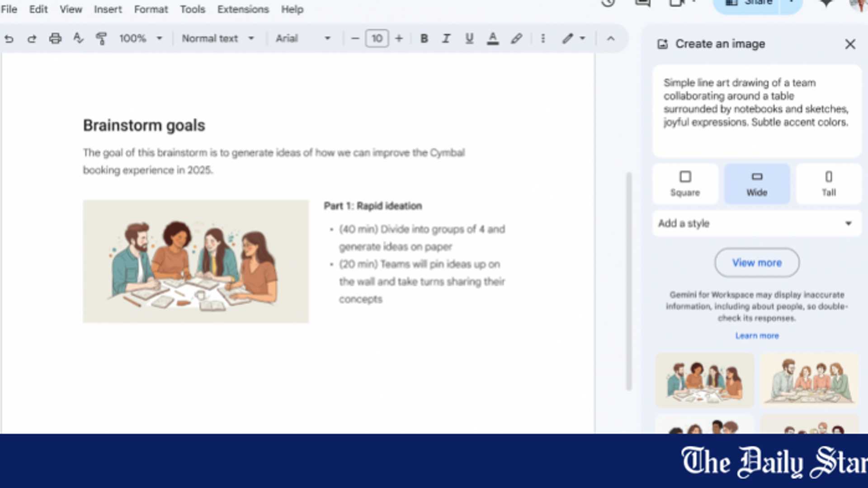This screenshot has height=488, width=868.
Task: Switch to the Square image format
Action: pos(685,183)
